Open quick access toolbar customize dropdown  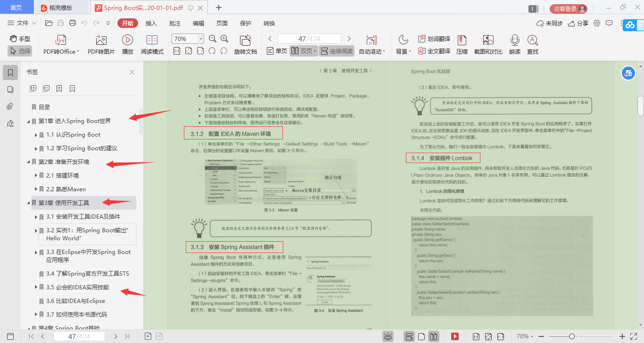[x=108, y=23]
